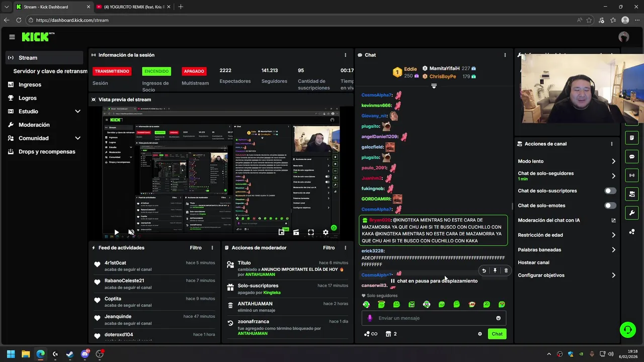Click channel points infinity icon
Screen dimensions: 644x362
click(370, 334)
